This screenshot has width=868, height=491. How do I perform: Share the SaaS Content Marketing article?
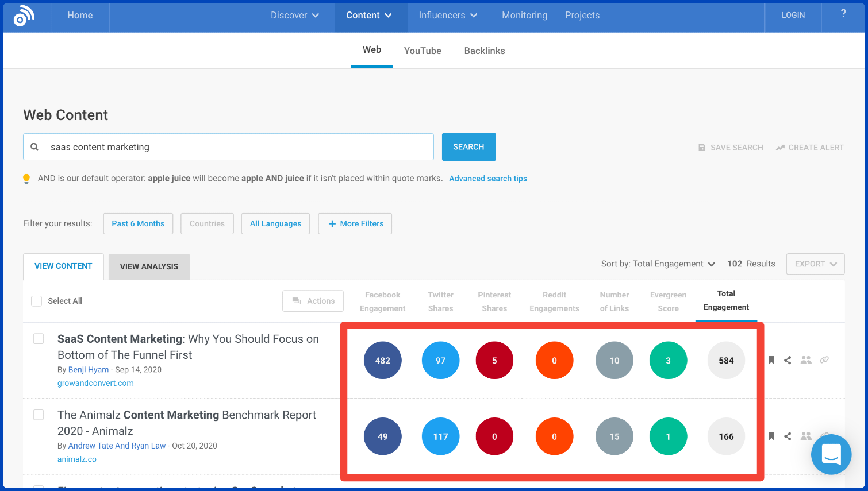click(x=788, y=360)
